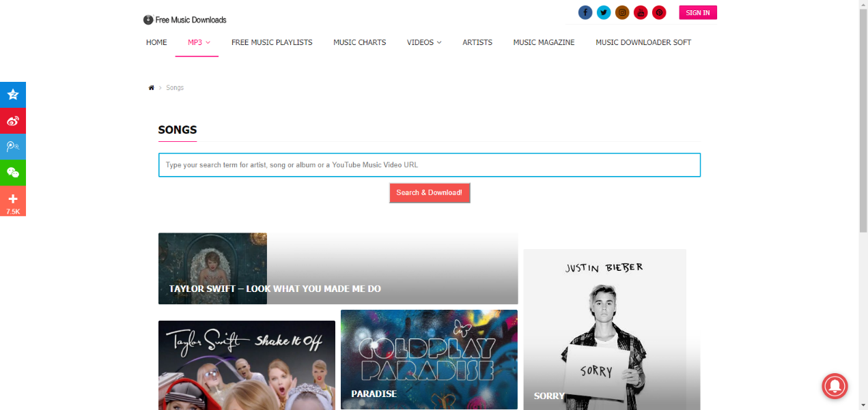Click the Songs breadcrumb text
Screen dimensions: 868x410
pyautogui.click(x=175, y=87)
